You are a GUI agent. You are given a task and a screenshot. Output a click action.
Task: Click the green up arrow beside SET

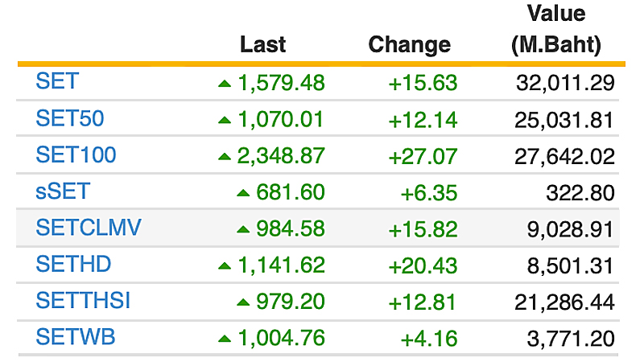(x=224, y=84)
